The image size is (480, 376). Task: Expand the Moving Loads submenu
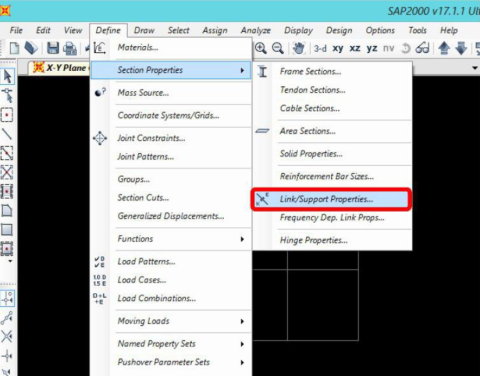(x=171, y=321)
